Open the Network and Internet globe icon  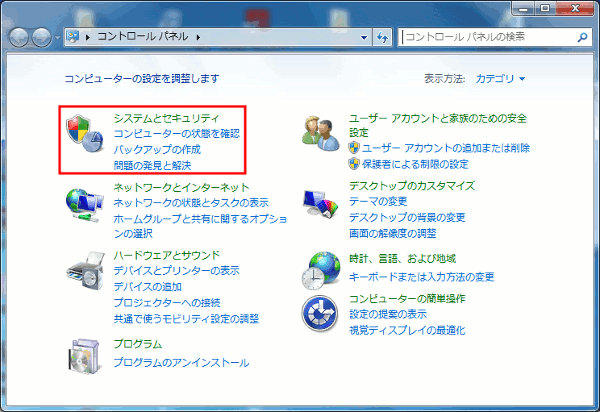pyautogui.click(x=84, y=203)
